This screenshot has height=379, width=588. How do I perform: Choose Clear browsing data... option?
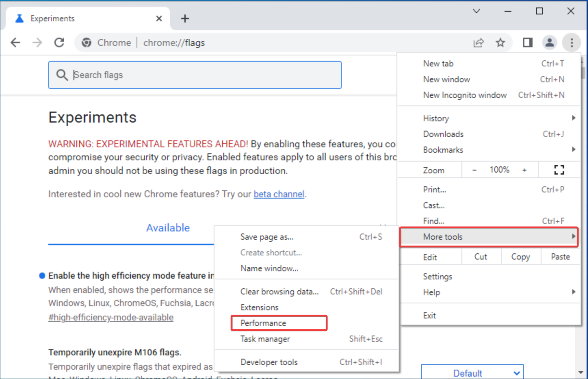pos(307,292)
